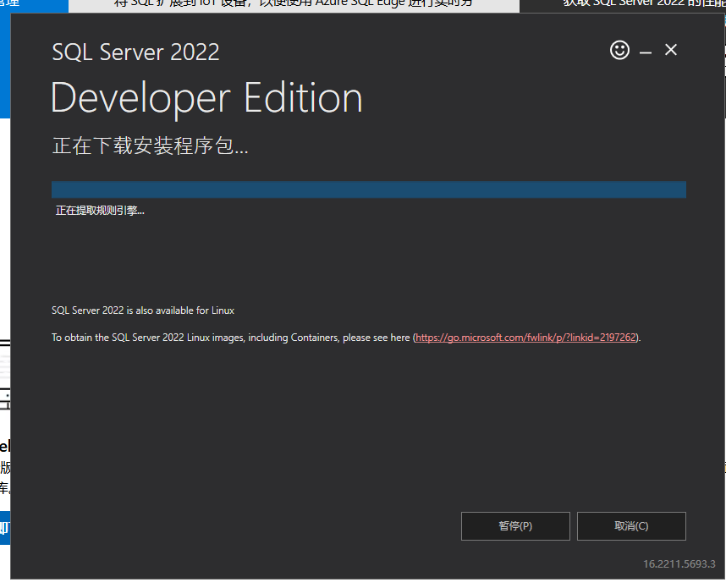This screenshot has width=726, height=588.
Task: Click the 正在提取规则引擎 status text
Action: [x=100, y=211]
